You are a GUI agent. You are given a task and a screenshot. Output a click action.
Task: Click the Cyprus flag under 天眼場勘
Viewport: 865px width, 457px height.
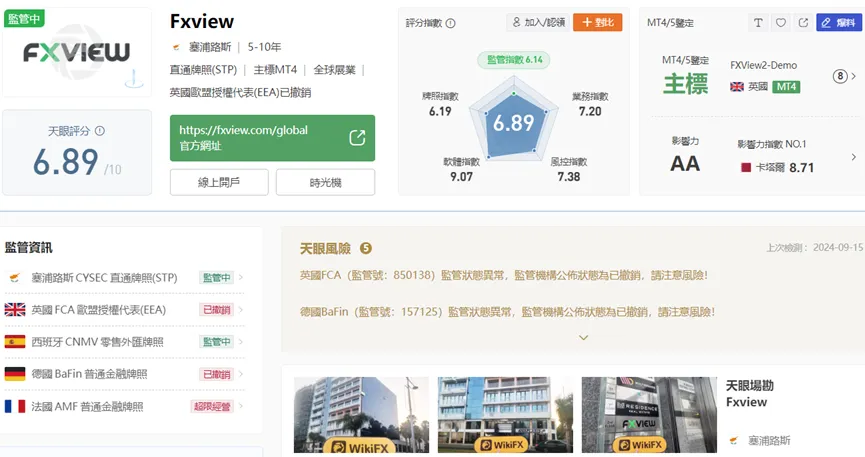click(734, 440)
